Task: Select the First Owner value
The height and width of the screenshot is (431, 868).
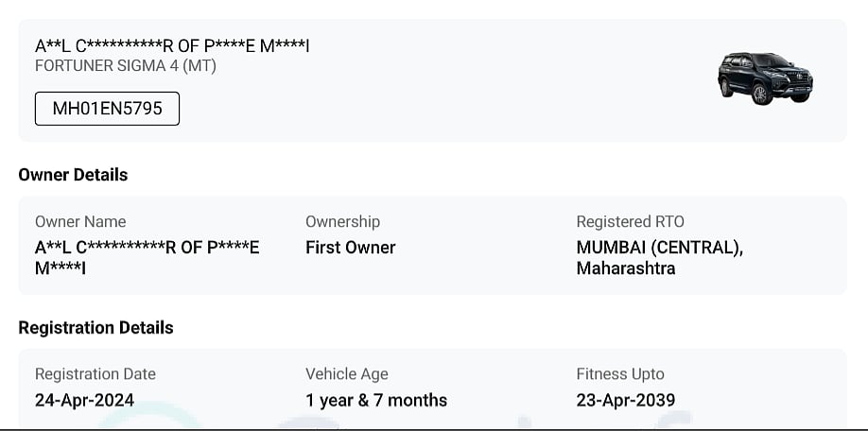Action: [x=350, y=248]
